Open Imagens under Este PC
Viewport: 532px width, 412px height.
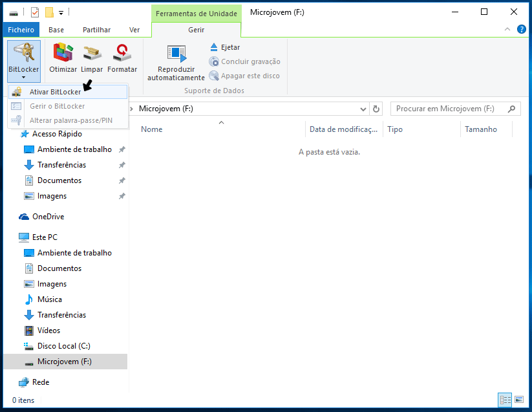(52, 284)
